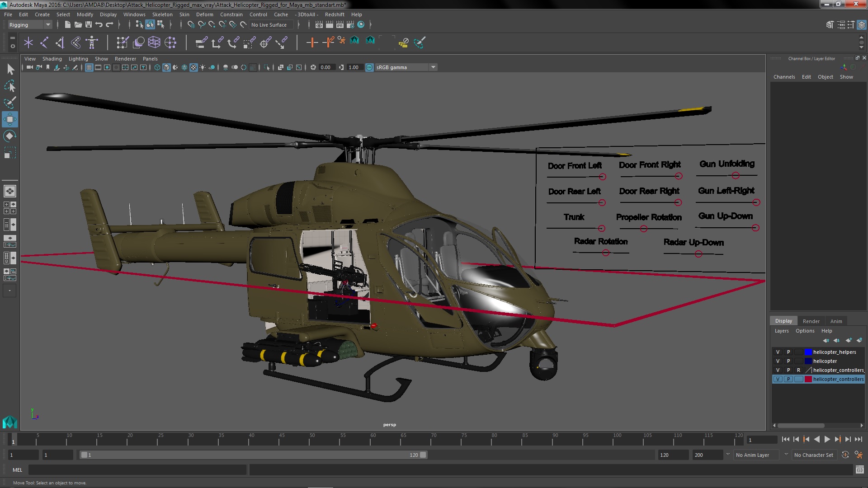This screenshot has width=868, height=488.
Task: Click the layer list horizontal scrollbar
Action: click(801, 426)
